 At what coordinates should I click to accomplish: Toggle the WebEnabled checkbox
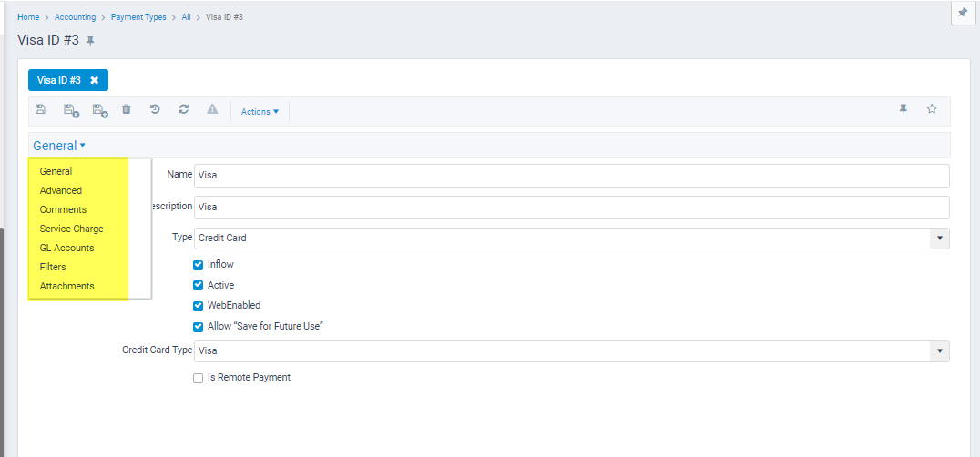[x=199, y=306]
